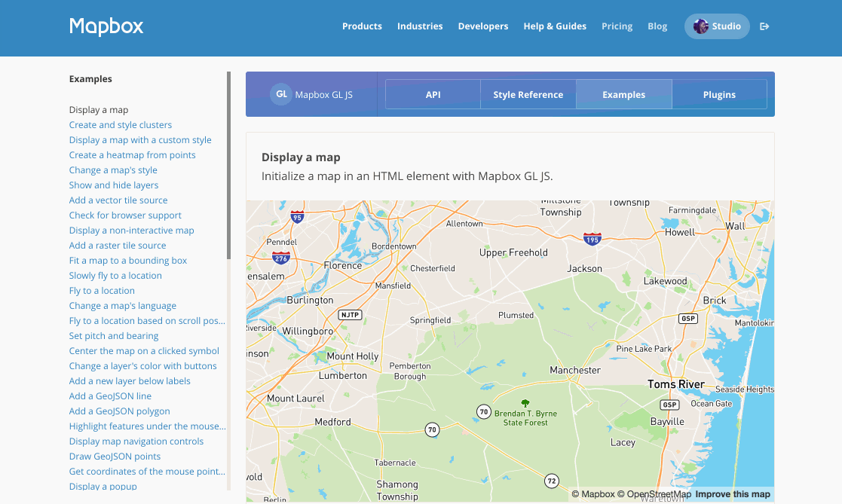Click the Upper Freehold label on the map
Viewport: 842px width, 504px height.
tap(513, 253)
